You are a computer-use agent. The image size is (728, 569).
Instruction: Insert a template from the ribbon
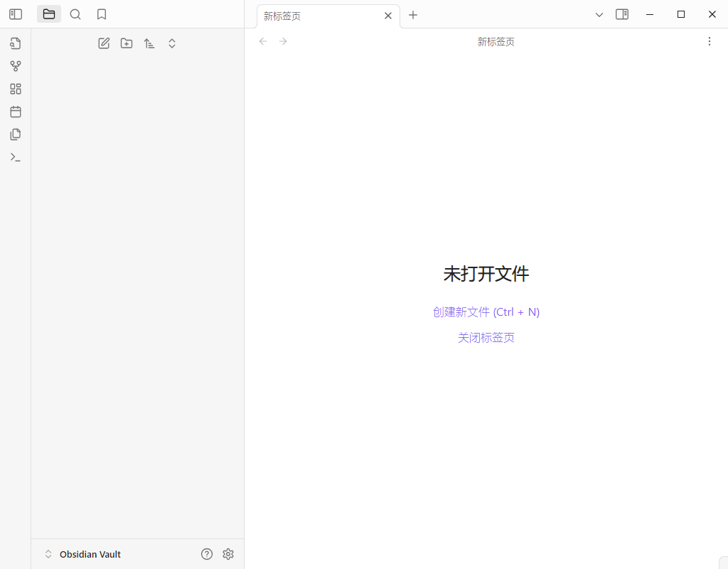point(15,134)
